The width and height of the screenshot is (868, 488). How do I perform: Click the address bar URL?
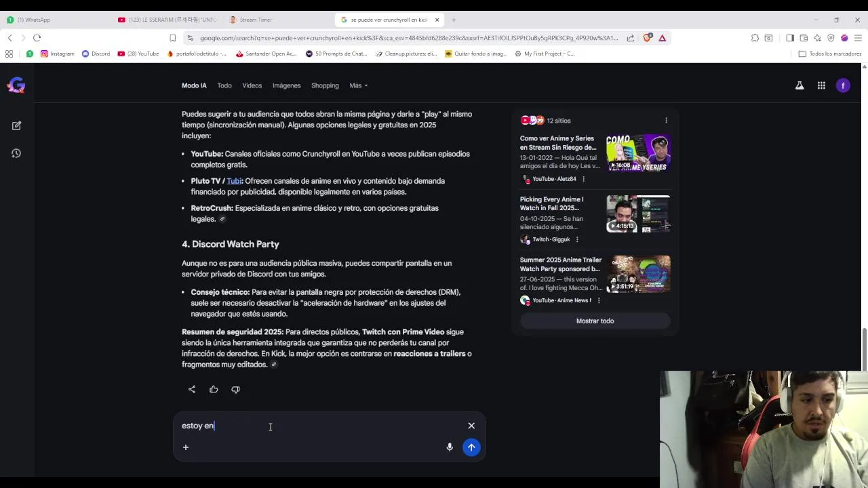pos(409,38)
